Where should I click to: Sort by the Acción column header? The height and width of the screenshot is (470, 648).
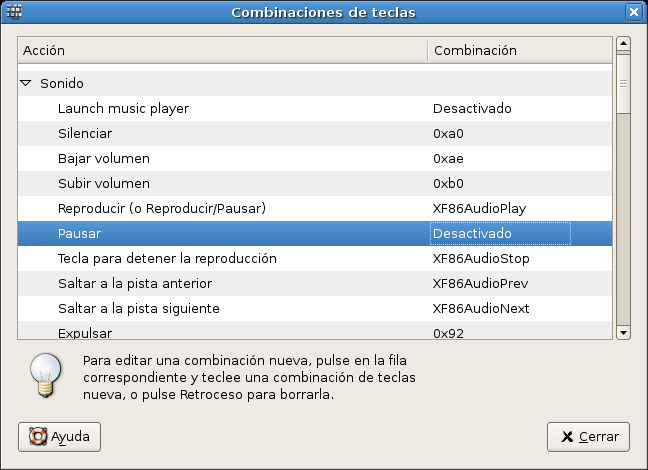pos(222,49)
